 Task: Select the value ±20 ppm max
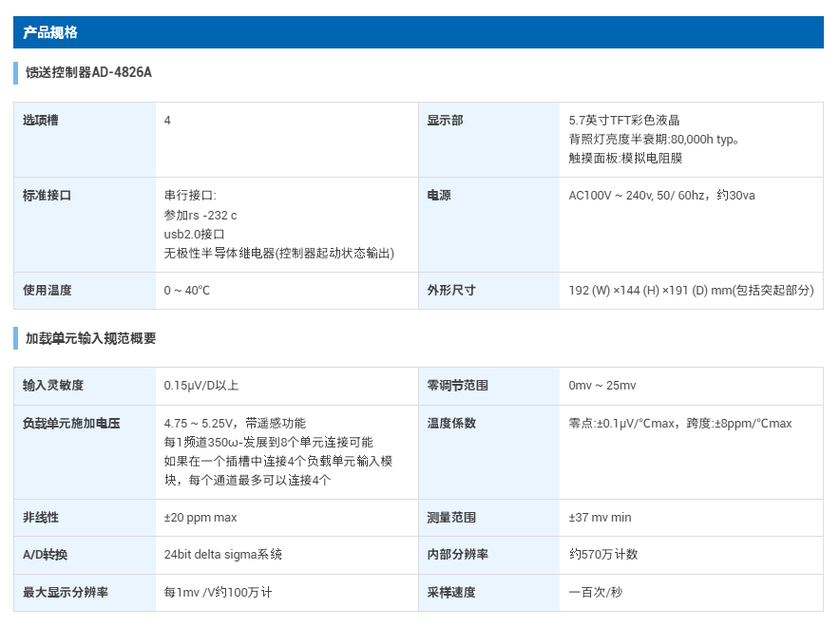click(x=200, y=519)
